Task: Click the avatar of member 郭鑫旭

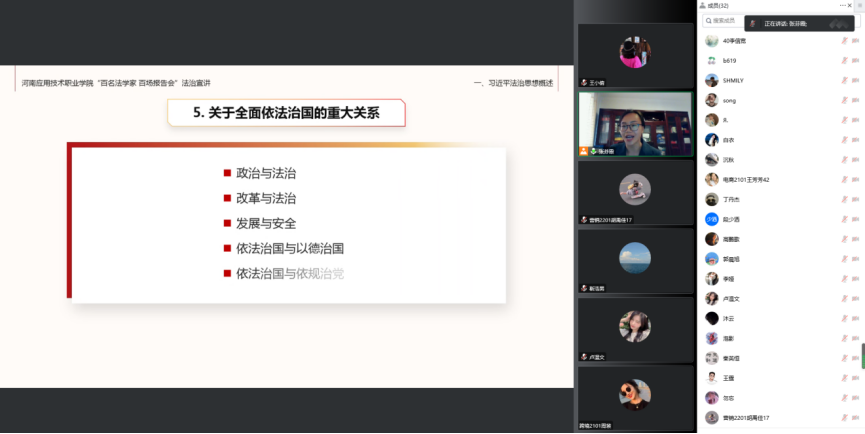Action: coord(711,259)
